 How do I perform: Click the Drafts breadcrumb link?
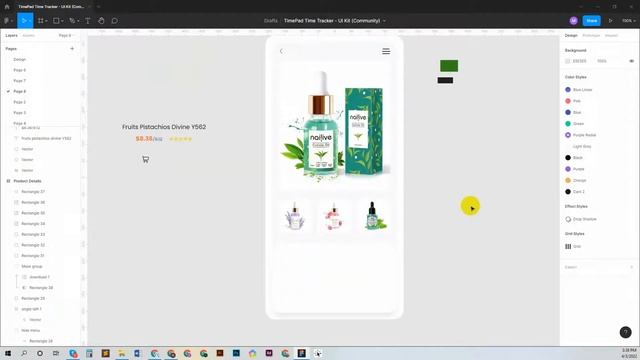271,20
